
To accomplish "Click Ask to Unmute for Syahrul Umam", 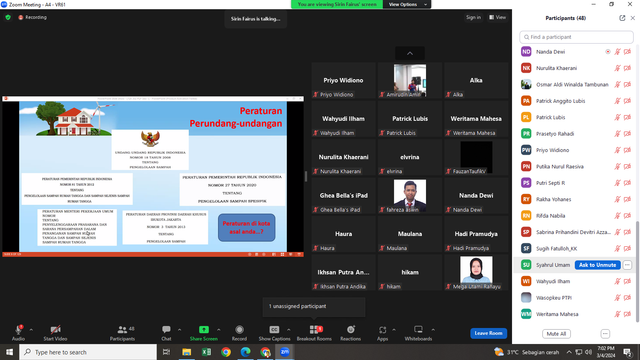I will 598,265.
